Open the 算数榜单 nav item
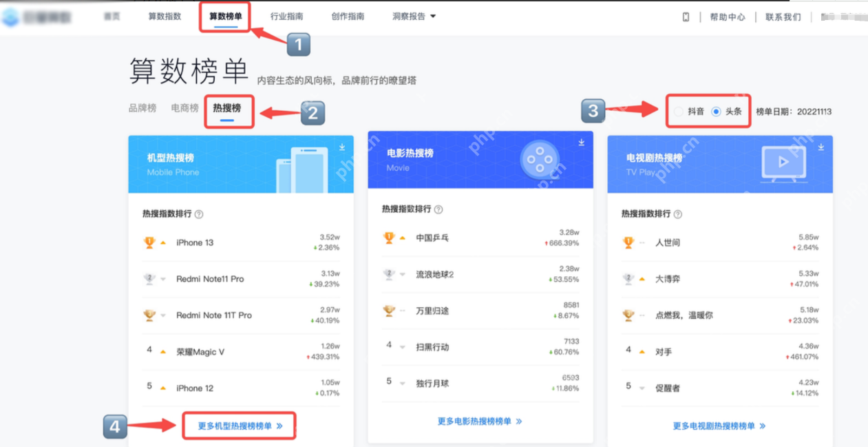The width and height of the screenshot is (868, 447). 226,16
